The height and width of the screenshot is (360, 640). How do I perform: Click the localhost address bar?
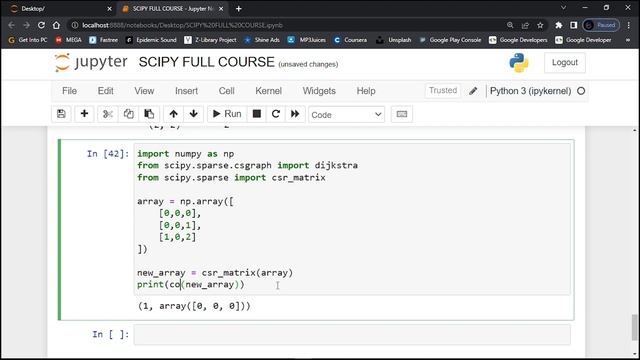pos(286,25)
